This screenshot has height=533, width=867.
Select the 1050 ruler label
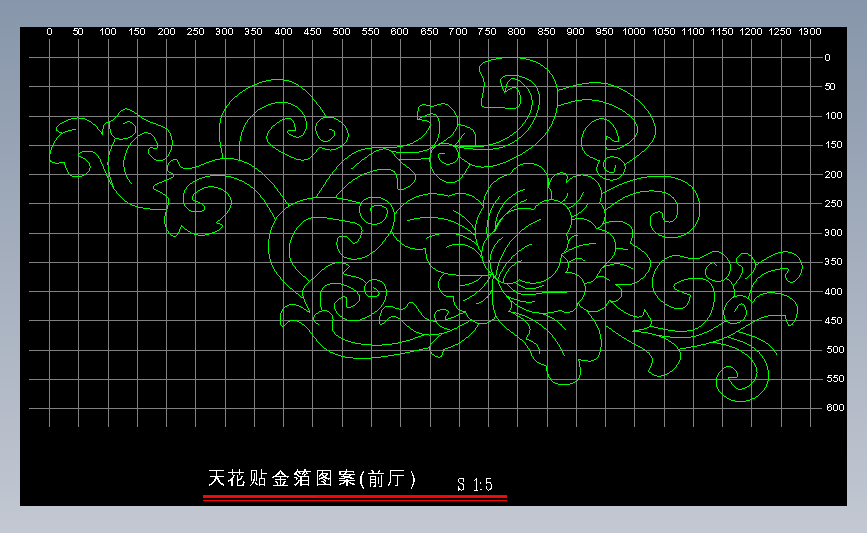[664, 32]
